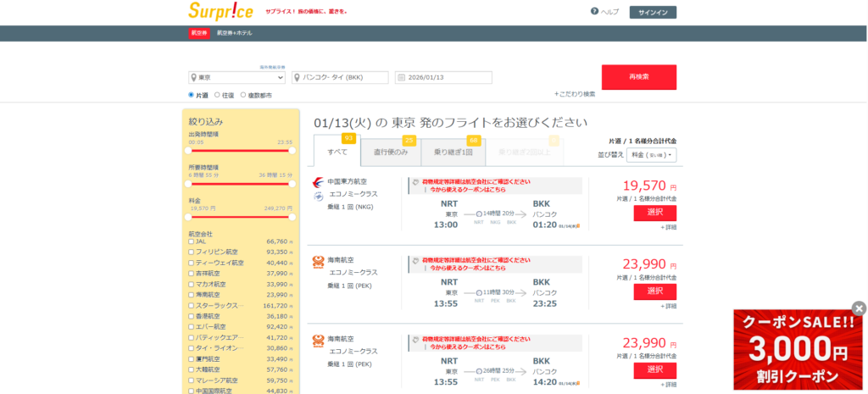Click the サインイン button
This screenshot has height=394, width=868.
coord(653,12)
